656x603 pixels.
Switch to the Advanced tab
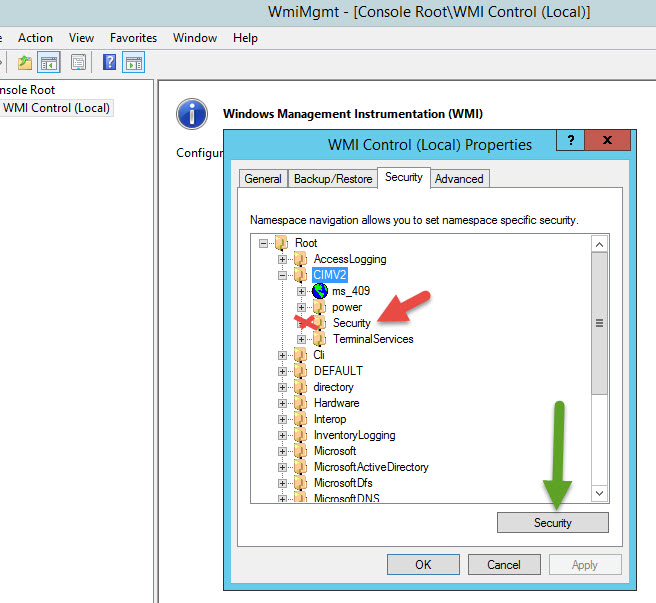459,179
